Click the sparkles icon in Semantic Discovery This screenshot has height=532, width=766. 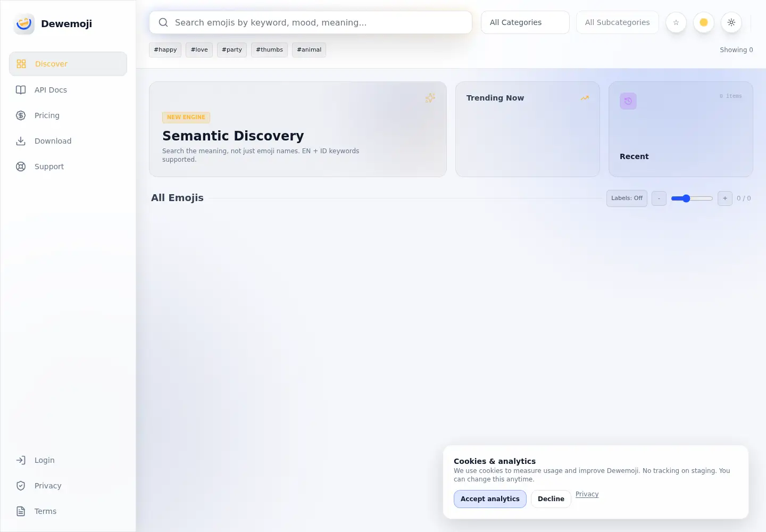click(x=430, y=98)
